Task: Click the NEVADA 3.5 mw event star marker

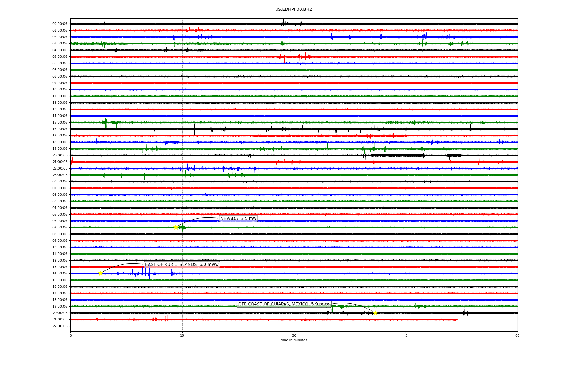Action: (176, 227)
